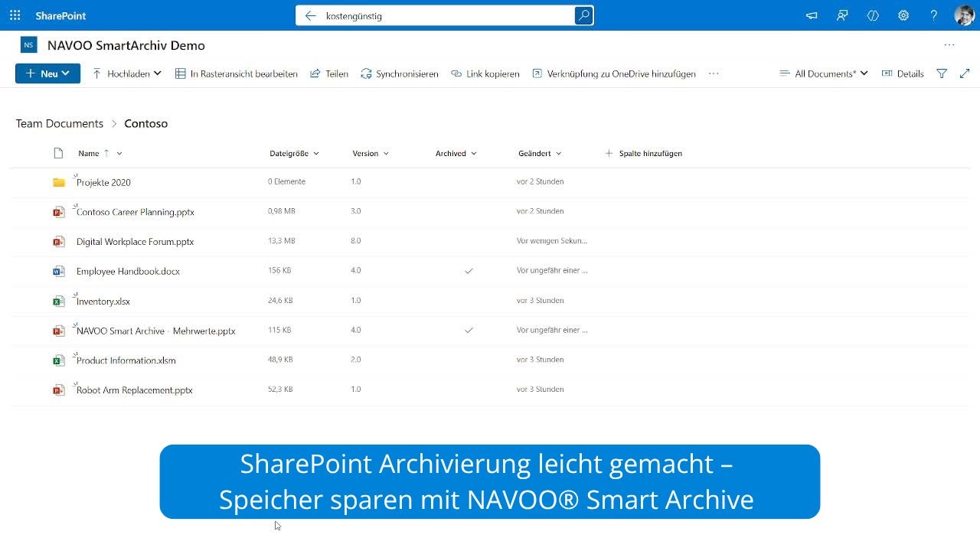Click Link kopieren
The width and height of the screenshot is (980, 551).
pyautogui.click(x=485, y=73)
